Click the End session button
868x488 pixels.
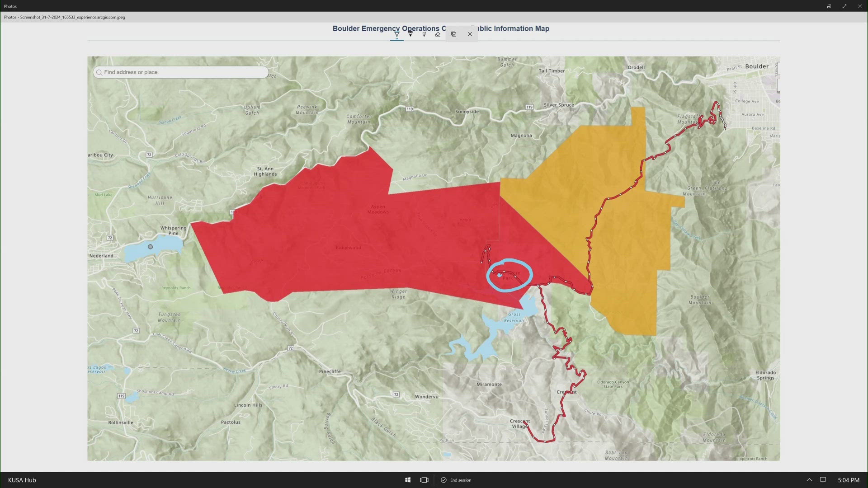[x=459, y=480]
